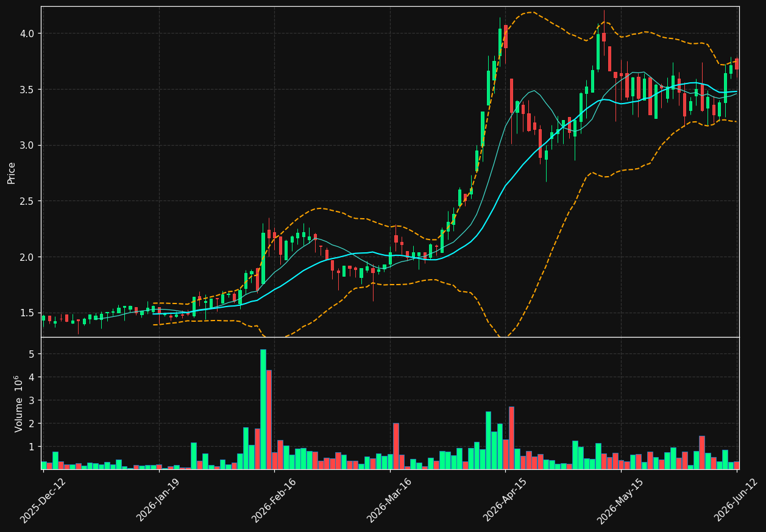Click the tallest green volume bar

(x=263, y=409)
